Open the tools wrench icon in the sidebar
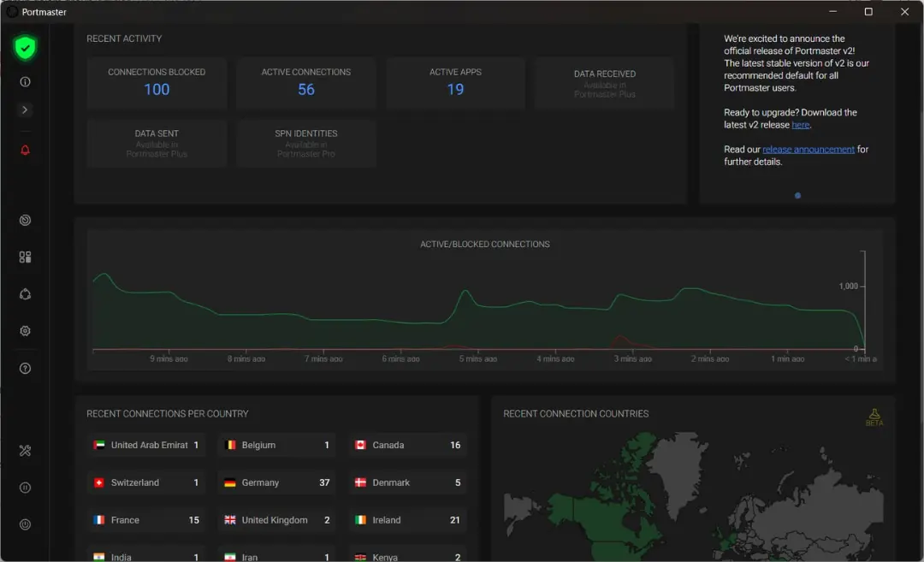 (x=25, y=451)
